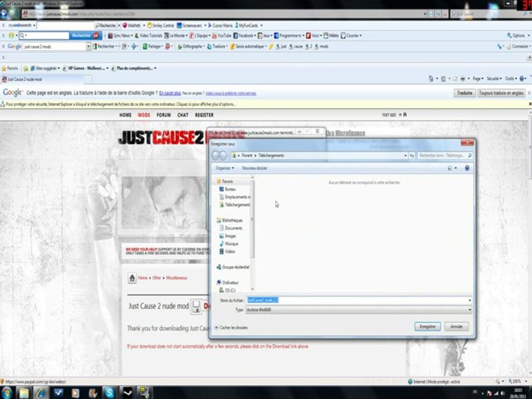Open REGISTER on the site navigation
This screenshot has width=532, height=399.
[x=204, y=115]
